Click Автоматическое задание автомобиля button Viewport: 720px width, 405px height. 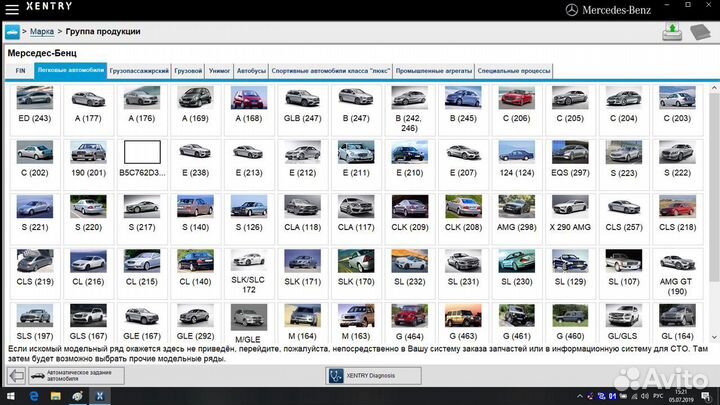click(x=76, y=376)
